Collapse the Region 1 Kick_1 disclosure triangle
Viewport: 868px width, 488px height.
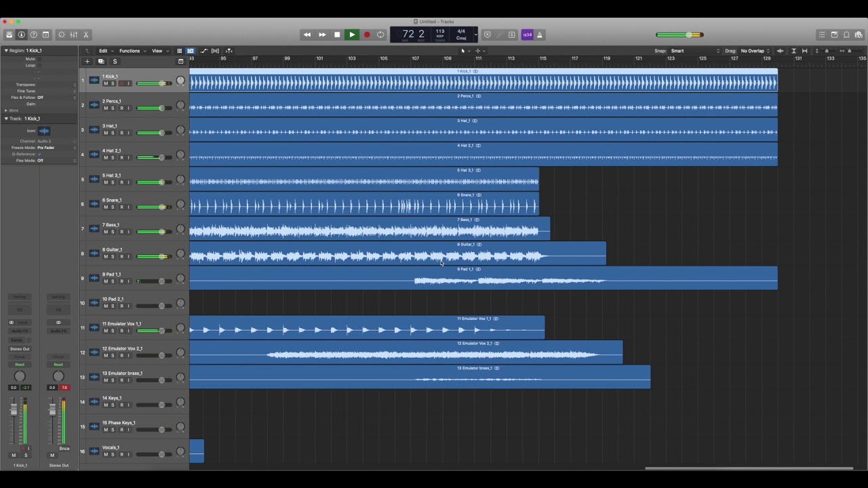(x=6, y=51)
